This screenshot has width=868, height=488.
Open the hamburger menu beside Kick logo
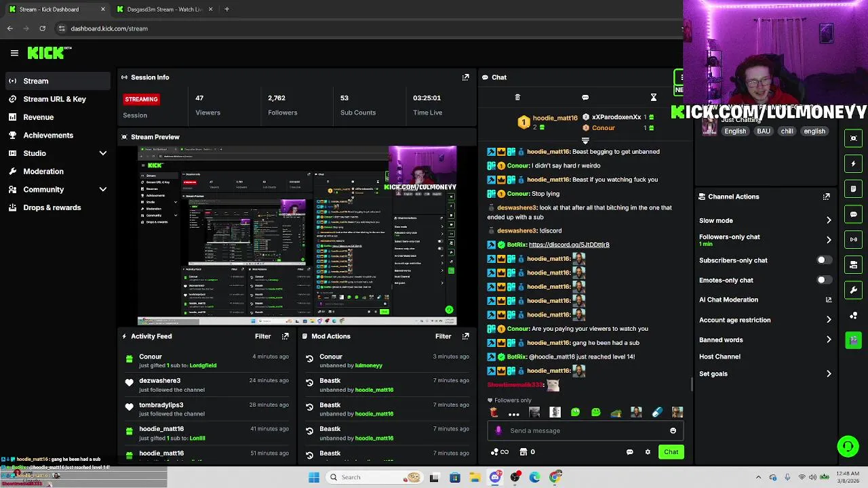point(14,53)
